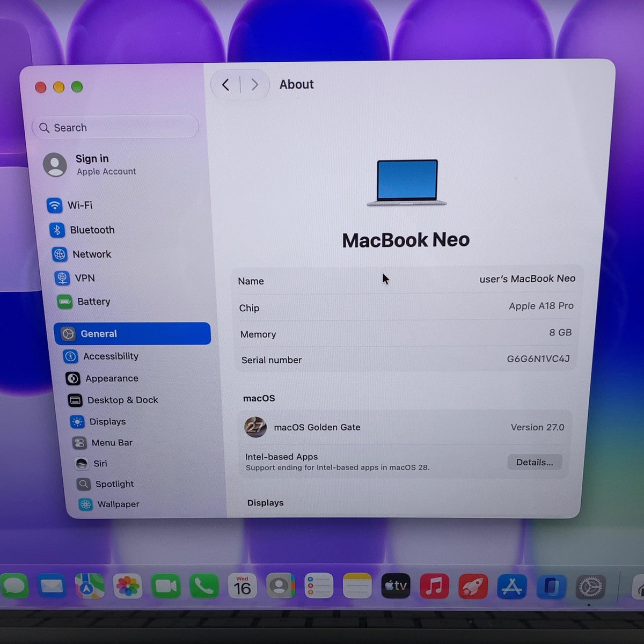
Task: Open Maps from the Dock
Action: [90, 587]
